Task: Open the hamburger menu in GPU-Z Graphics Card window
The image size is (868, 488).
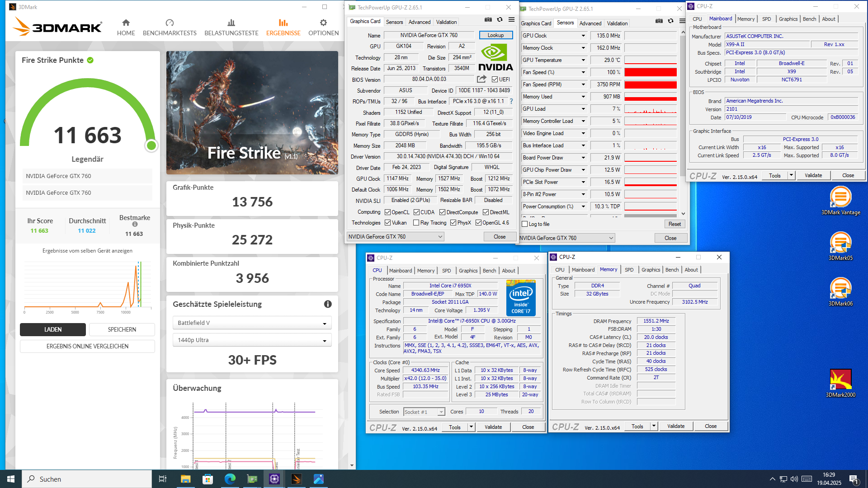Action: (x=511, y=20)
